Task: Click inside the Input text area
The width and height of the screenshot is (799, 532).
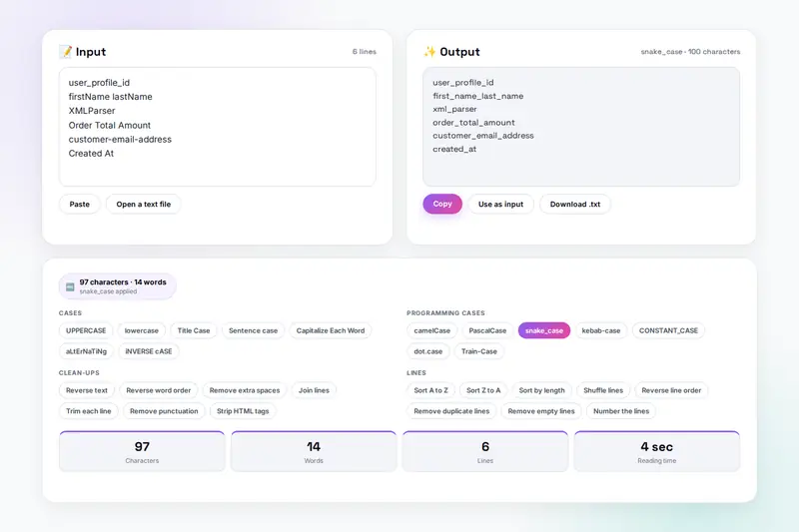Action: [218, 127]
